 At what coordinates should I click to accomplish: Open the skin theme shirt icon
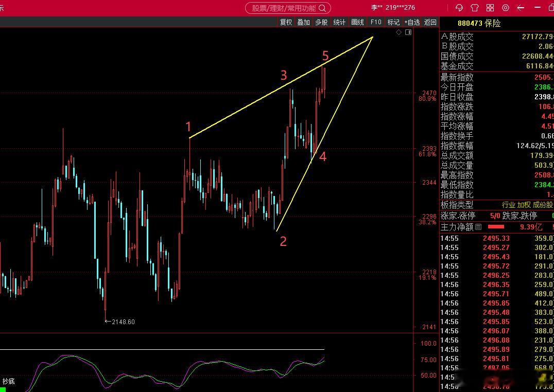click(x=475, y=7)
